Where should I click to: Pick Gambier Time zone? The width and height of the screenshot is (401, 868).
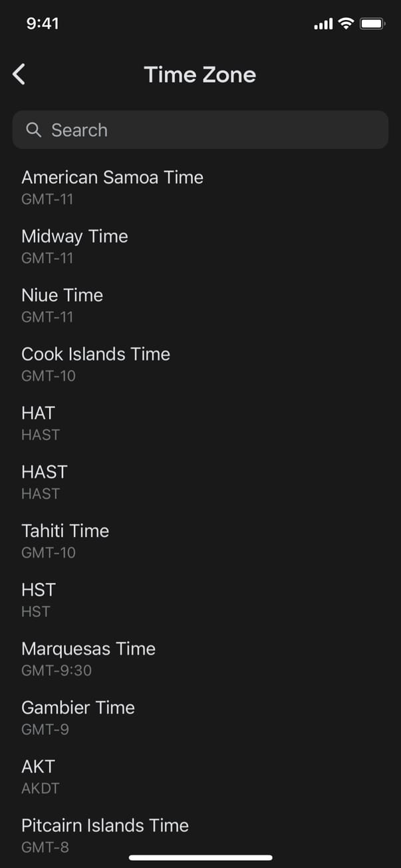[78, 716]
